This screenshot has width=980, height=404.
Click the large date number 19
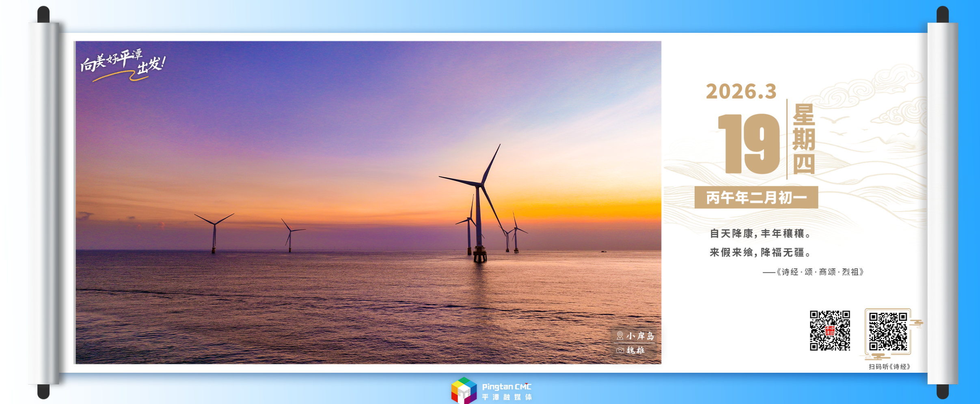749,144
